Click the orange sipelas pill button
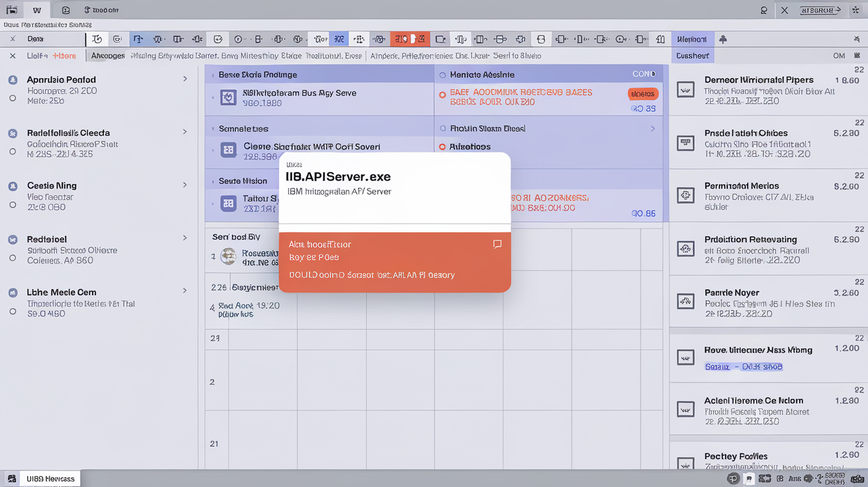 pyautogui.click(x=642, y=94)
